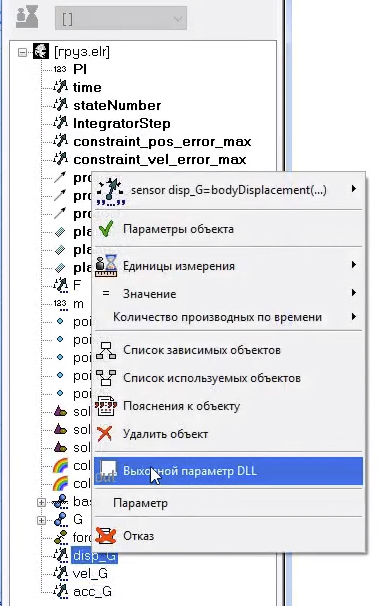The image size is (378, 606).
Task: Click the sensor icon next to F
Action: click(60, 285)
